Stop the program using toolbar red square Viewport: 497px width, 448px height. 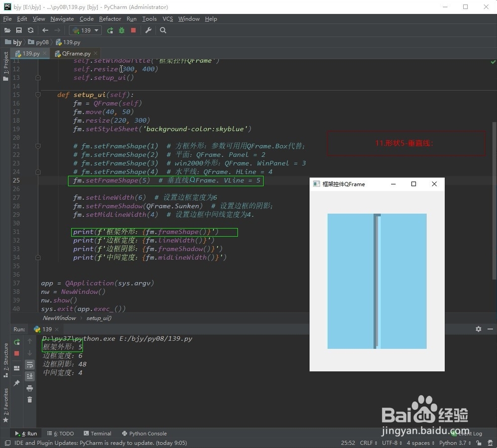point(133,30)
